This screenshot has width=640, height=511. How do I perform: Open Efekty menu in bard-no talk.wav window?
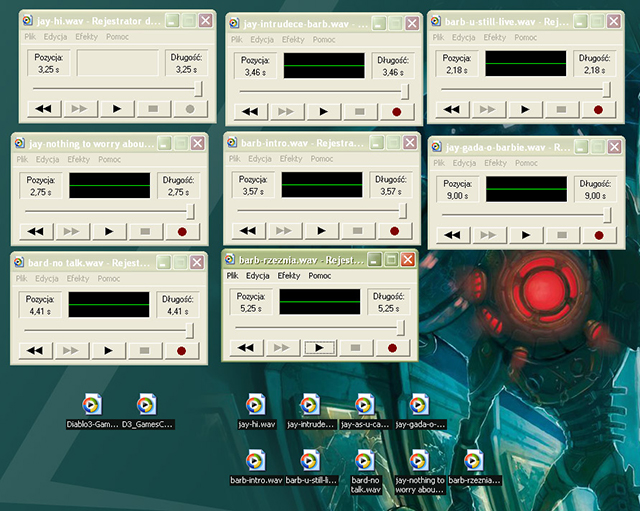click(x=78, y=278)
